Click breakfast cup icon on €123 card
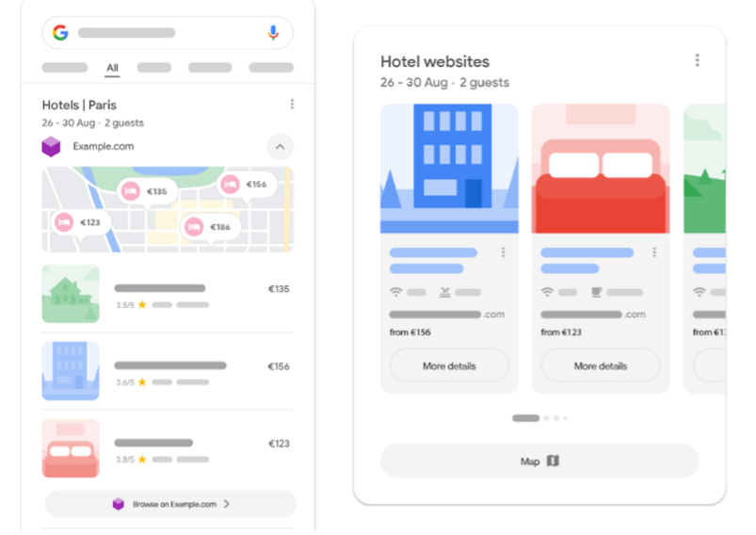Screen dimensions: 756x535 click(596, 292)
